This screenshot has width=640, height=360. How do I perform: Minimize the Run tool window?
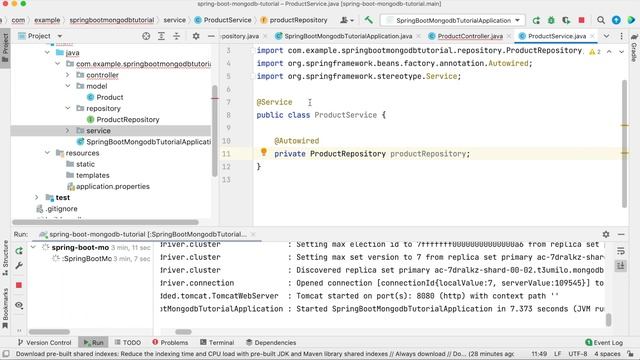(621, 234)
